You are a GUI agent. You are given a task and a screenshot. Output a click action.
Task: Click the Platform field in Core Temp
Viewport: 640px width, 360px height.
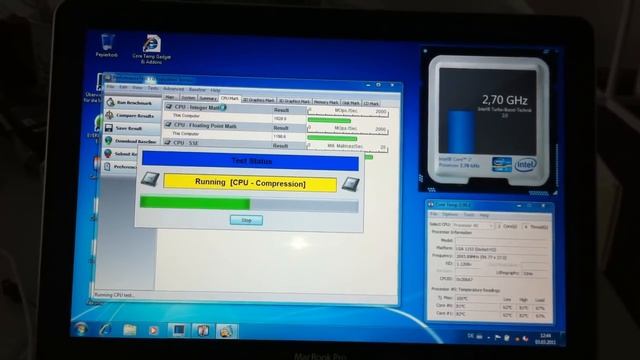502,248
